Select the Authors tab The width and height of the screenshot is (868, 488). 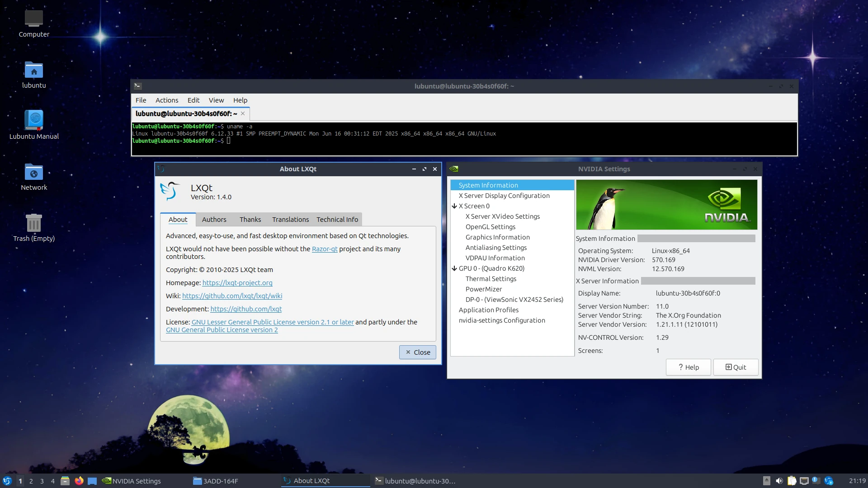[214, 220]
